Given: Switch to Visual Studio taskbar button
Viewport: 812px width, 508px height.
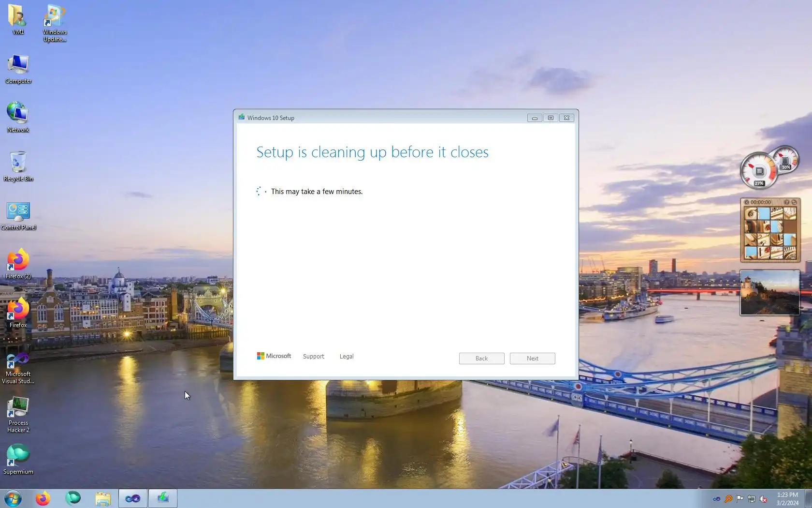Looking at the screenshot, I should (x=133, y=498).
